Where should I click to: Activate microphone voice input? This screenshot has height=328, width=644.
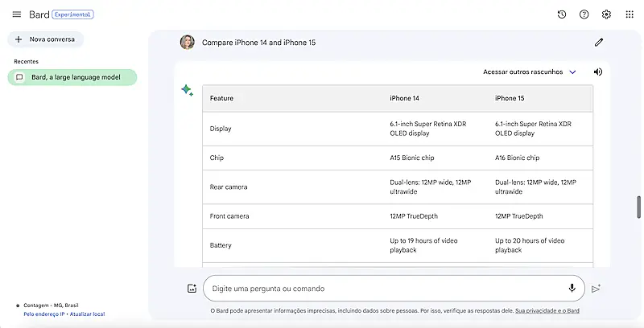click(572, 289)
